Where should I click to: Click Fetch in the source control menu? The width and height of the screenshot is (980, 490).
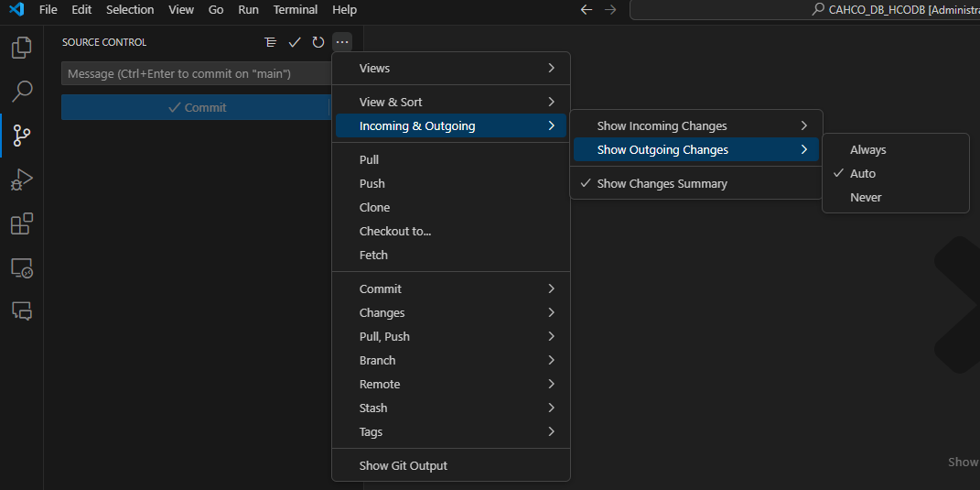373,255
